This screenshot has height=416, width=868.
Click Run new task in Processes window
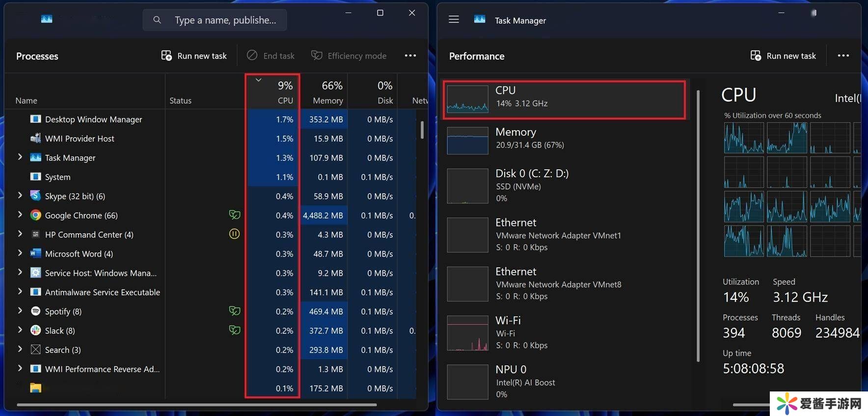click(194, 56)
